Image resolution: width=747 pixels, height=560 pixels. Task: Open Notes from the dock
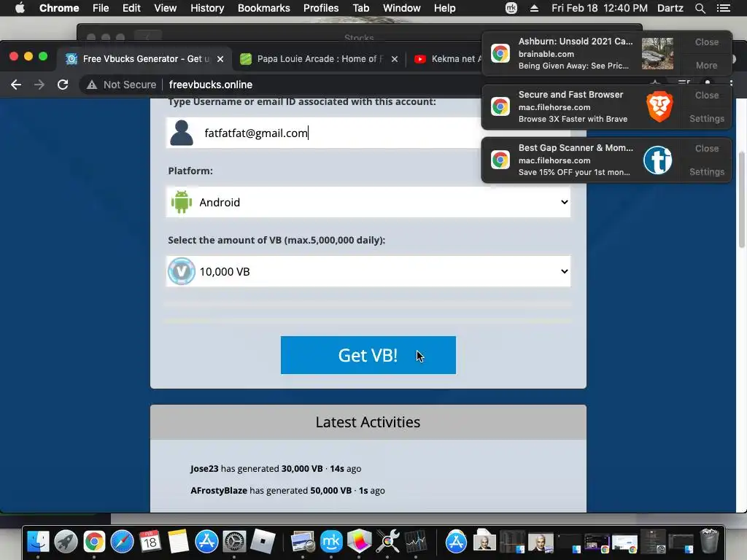(179, 542)
